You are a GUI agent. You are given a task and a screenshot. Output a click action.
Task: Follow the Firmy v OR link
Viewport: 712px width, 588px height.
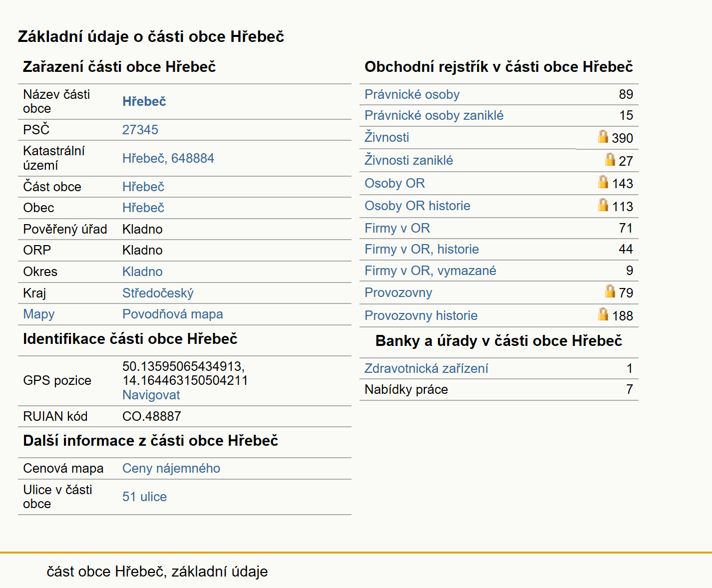click(397, 228)
